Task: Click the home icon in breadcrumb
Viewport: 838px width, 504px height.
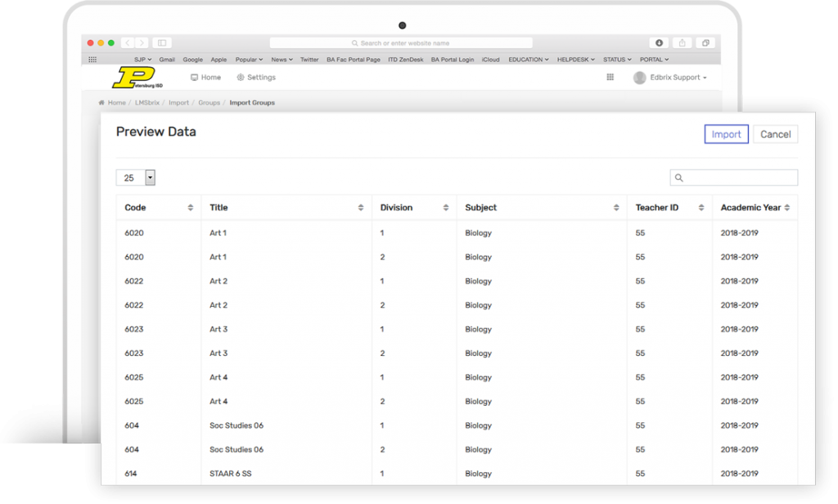Action: click(x=101, y=102)
